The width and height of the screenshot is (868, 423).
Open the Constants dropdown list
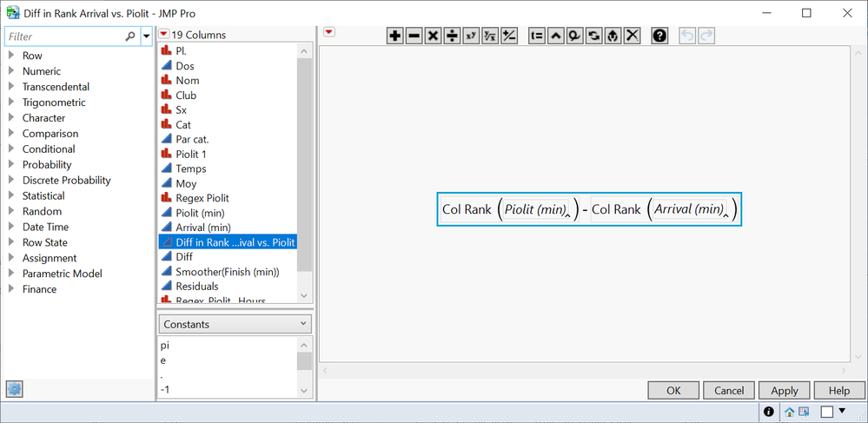tap(235, 324)
